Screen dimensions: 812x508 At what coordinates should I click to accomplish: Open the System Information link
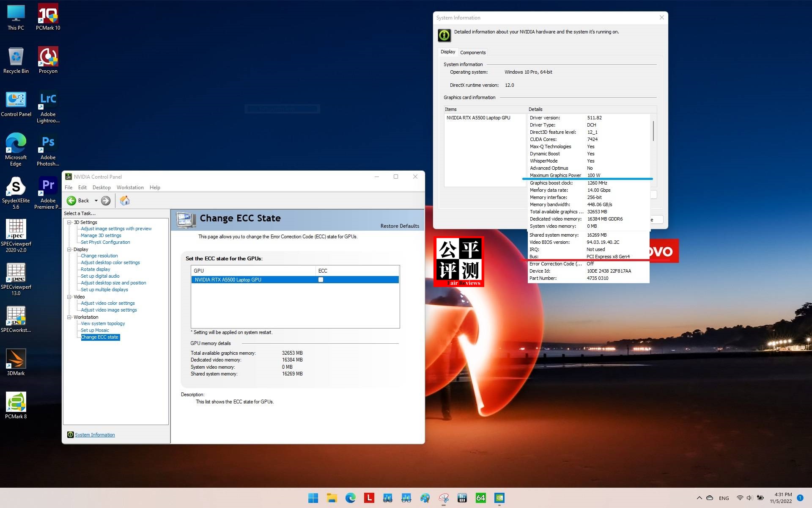click(x=94, y=434)
